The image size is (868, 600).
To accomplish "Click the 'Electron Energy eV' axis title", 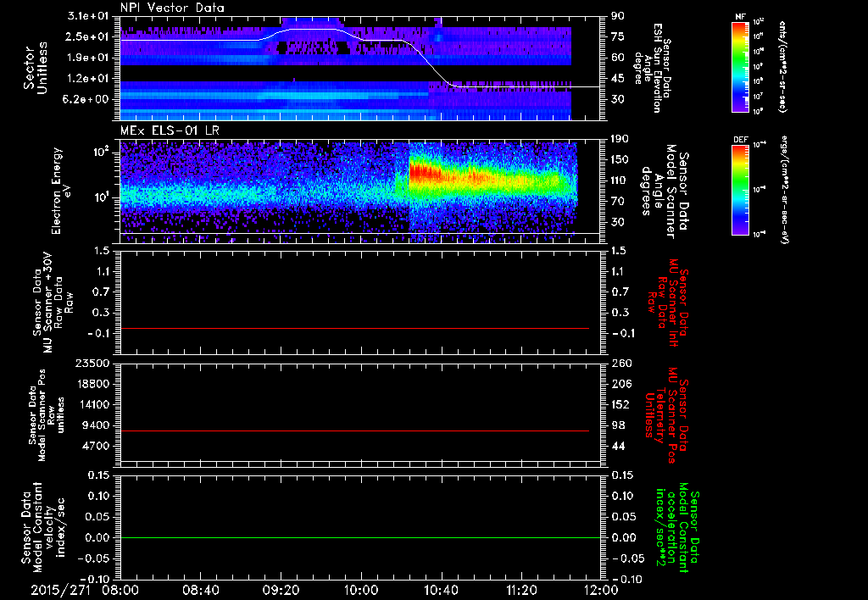I will tap(60, 191).
